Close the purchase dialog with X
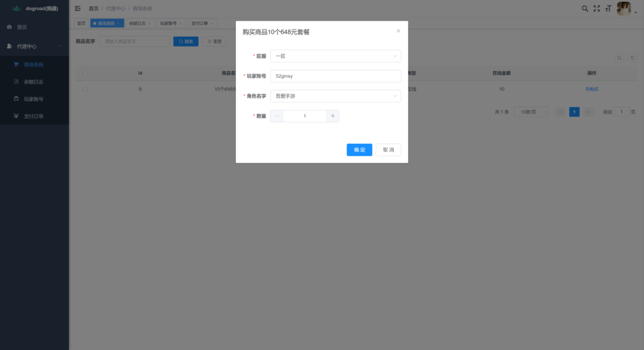The image size is (644, 350). tap(398, 31)
